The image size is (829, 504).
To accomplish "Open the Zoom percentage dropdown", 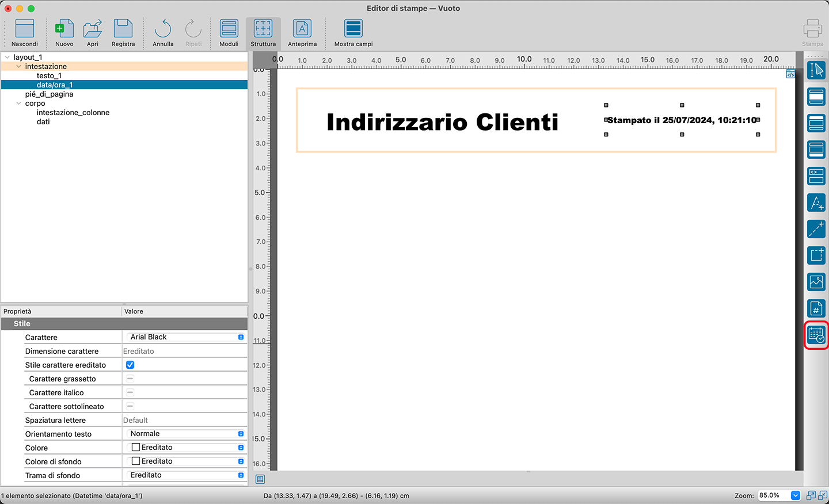I will (x=796, y=495).
